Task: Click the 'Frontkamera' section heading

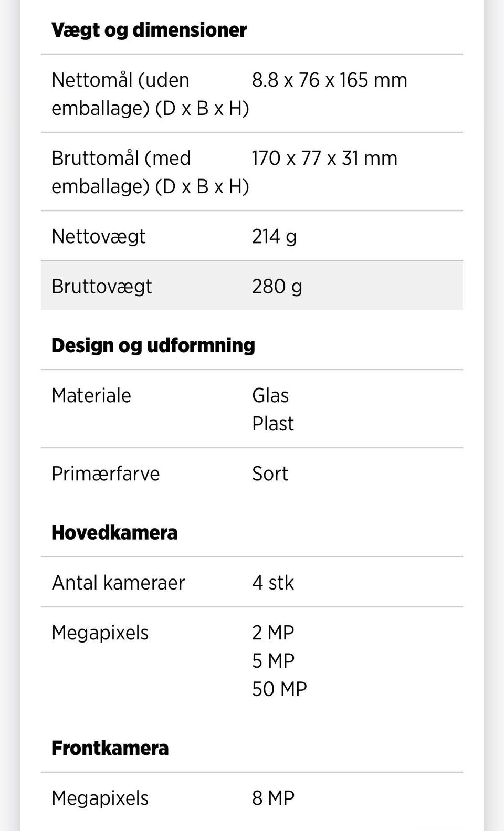Action: pos(110,748)
